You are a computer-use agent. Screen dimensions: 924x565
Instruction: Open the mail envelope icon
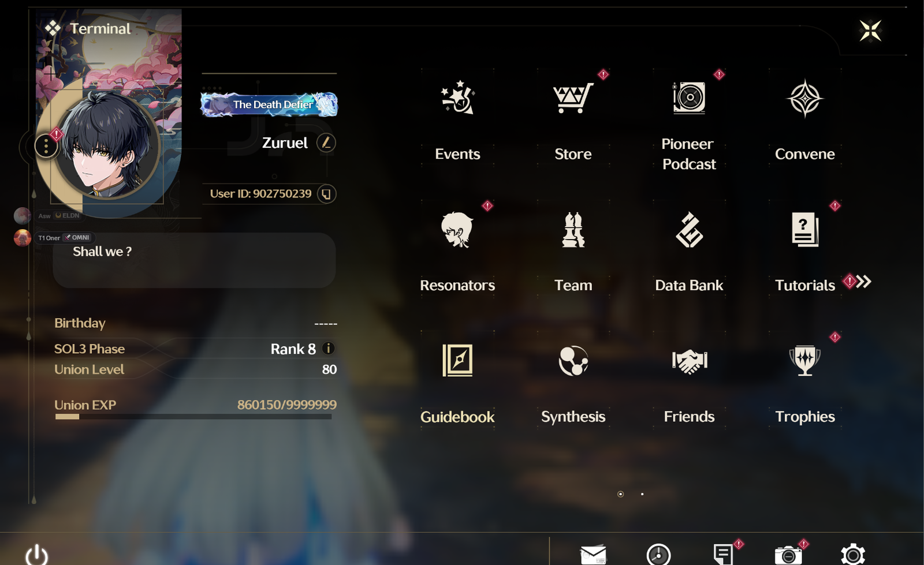point(593,555)
